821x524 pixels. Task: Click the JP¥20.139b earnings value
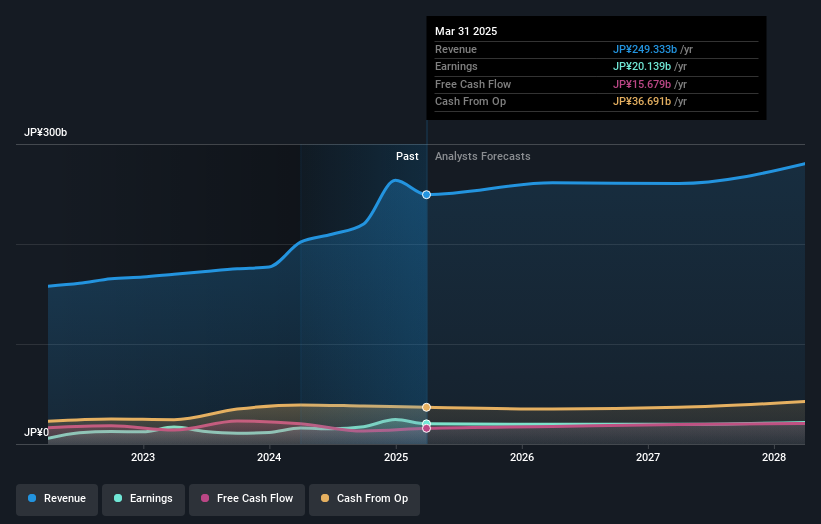pos(641,66)
